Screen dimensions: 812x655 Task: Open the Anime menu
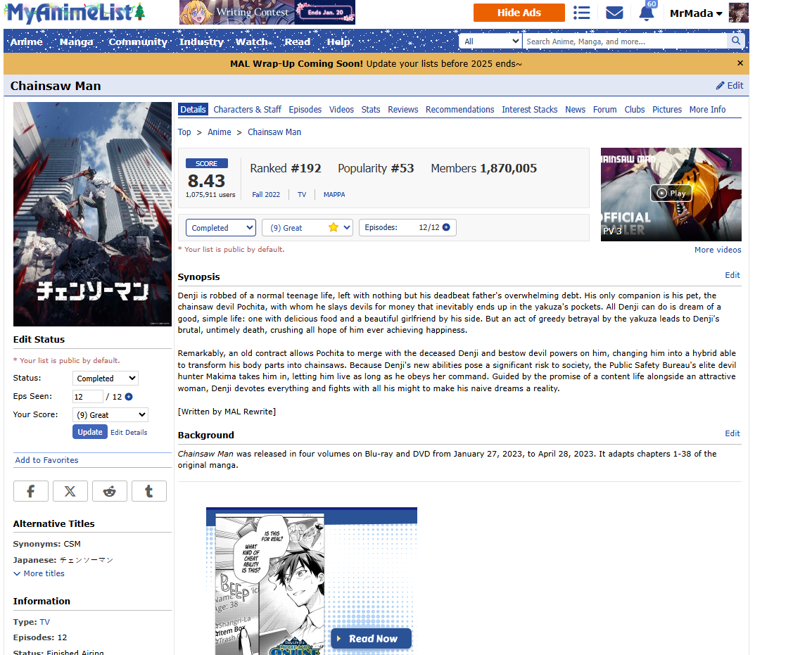click(27, 42)
